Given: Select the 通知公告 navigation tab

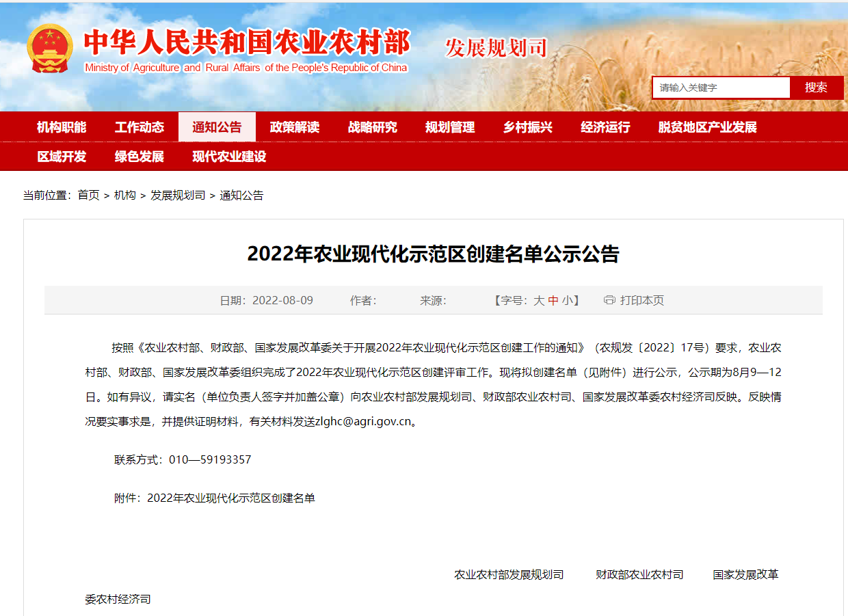Looking at the screenshot, I should click(217, 127).
